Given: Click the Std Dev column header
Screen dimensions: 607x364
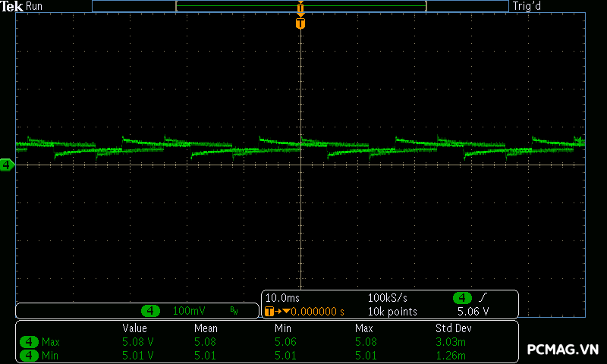Looking at the screenshot, I should 452,328.
